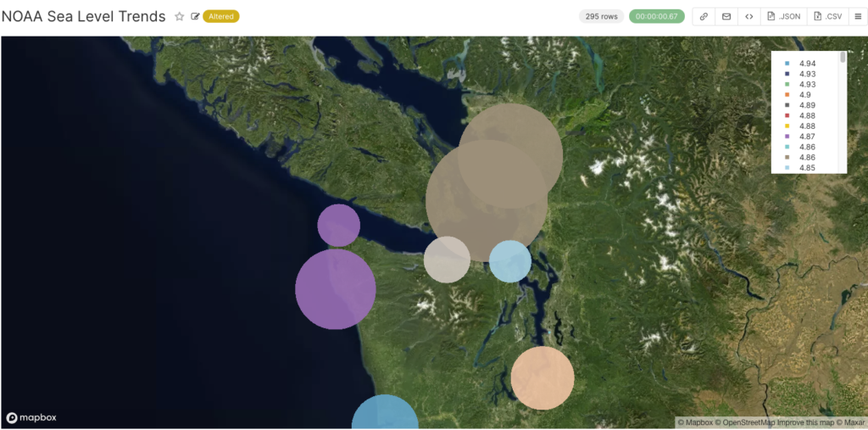This screenshot has width=868, height=430.
Task: Click the small purple circle on the map
Action: pos(339,226)
